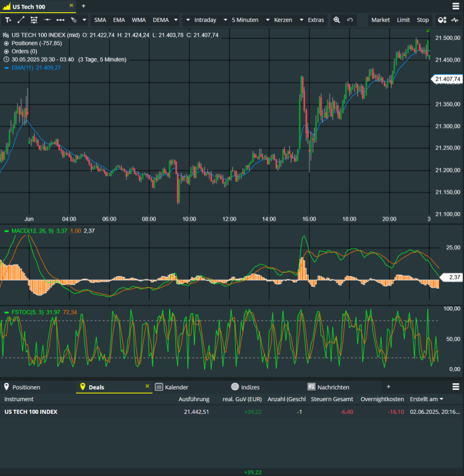Select the pencil drawing tool

click(74, 20)
